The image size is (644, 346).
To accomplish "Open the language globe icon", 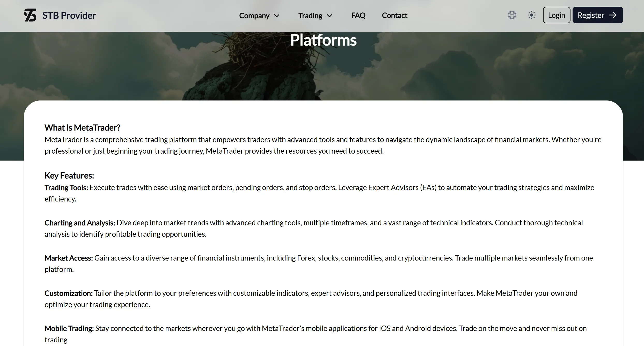I will point(512,15).
